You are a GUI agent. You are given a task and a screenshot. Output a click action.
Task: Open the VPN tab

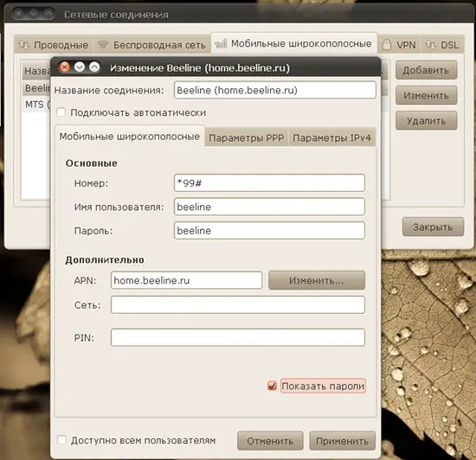399,45
